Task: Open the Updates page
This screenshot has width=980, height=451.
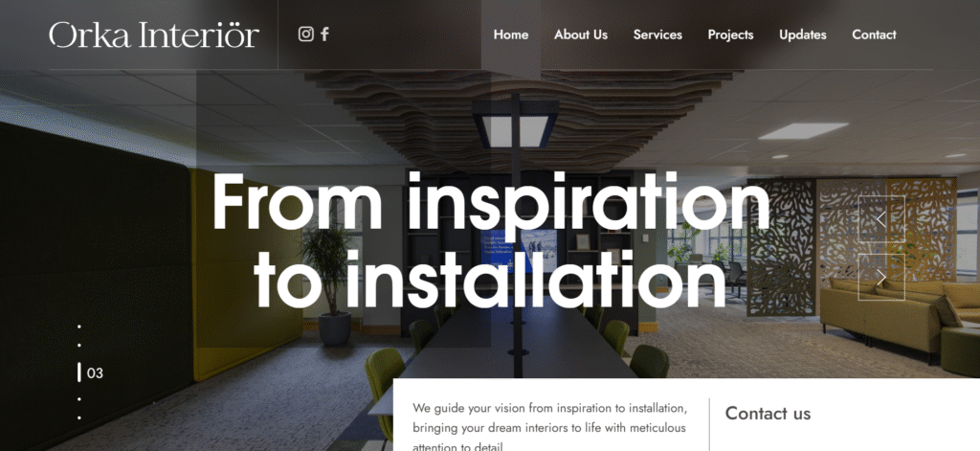Action: 803,35
